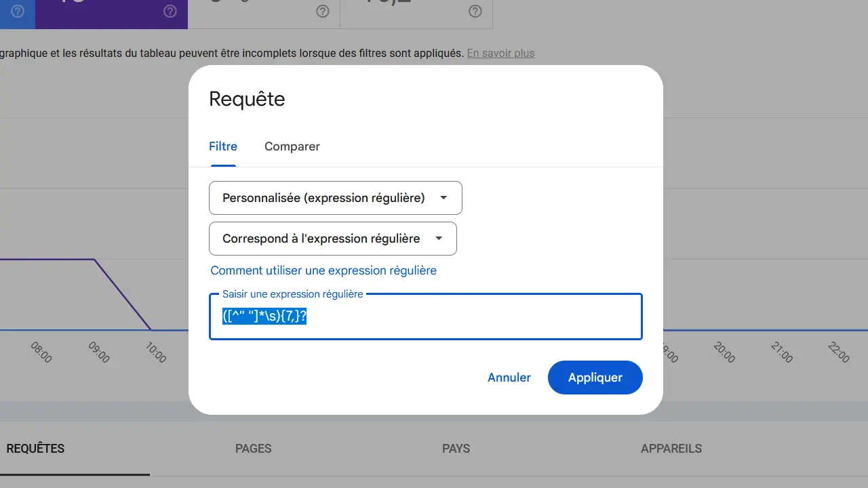The height and width of the screenshot is (488, 868).
Task: Select the REQUÊTES tab
Action: (35, 448)
